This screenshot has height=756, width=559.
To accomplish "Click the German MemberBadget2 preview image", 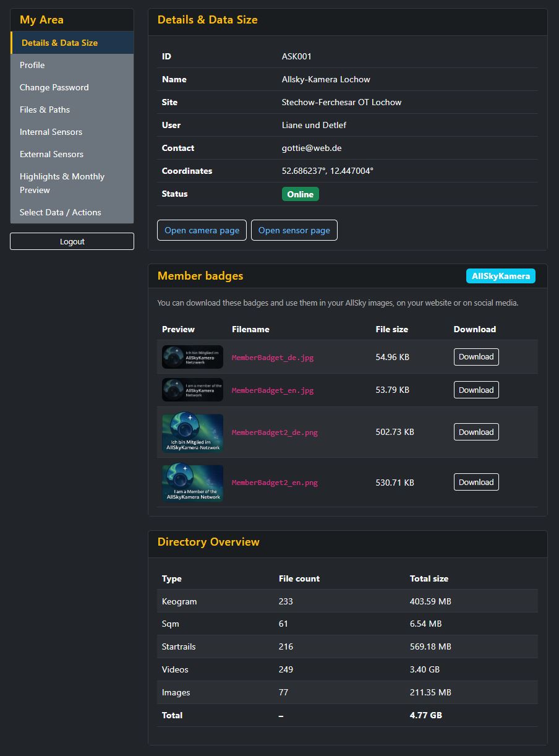I will [192, 431].
